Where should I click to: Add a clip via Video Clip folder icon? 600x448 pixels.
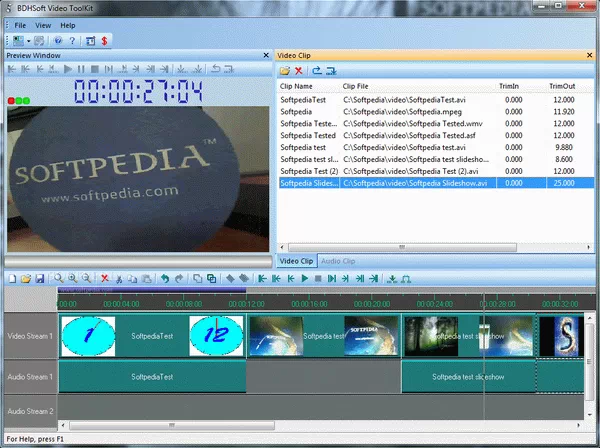coord(285,71)
